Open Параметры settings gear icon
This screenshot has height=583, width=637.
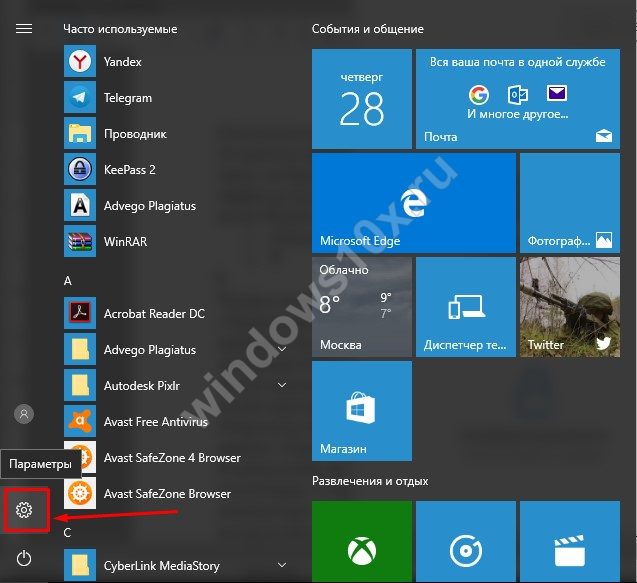(x=24, y=509)
